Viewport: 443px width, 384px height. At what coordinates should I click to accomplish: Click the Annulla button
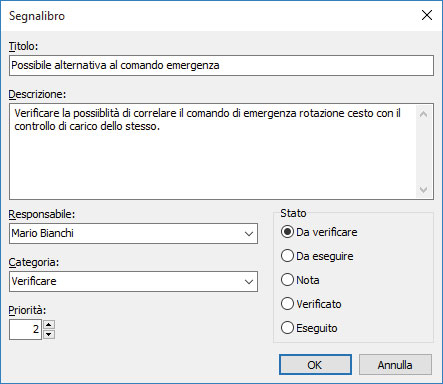click(x=395, y=365)
